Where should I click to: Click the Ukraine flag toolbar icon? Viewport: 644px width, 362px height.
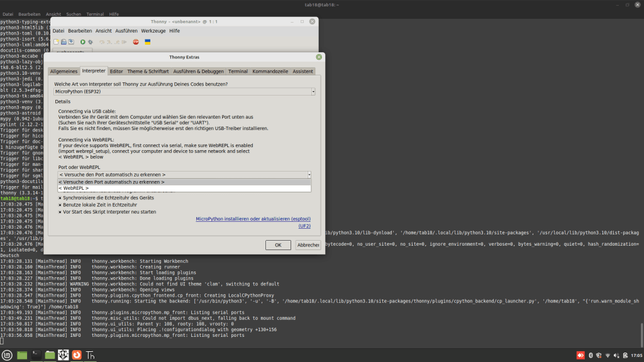tap(148, 42)
